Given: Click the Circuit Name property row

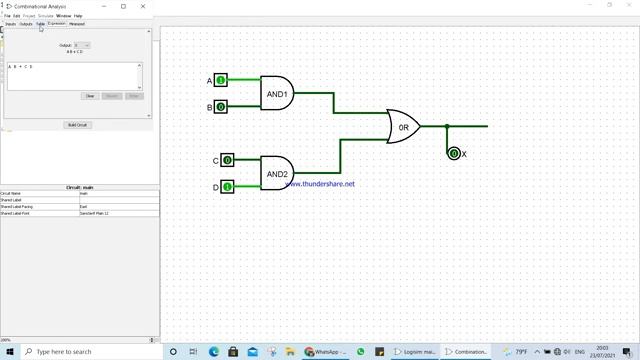Looking at the screenshot, I should (x=80, y=193).
